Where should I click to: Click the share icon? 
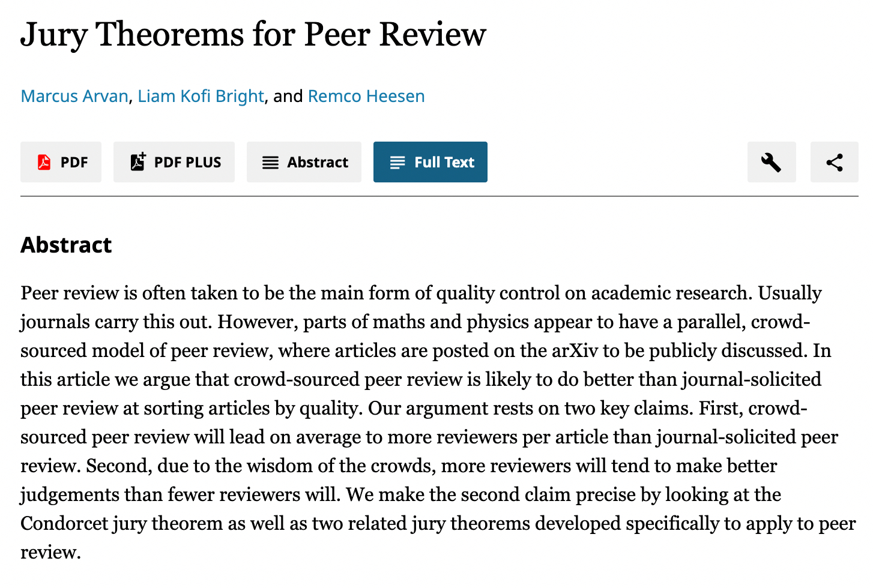[834, 162]
